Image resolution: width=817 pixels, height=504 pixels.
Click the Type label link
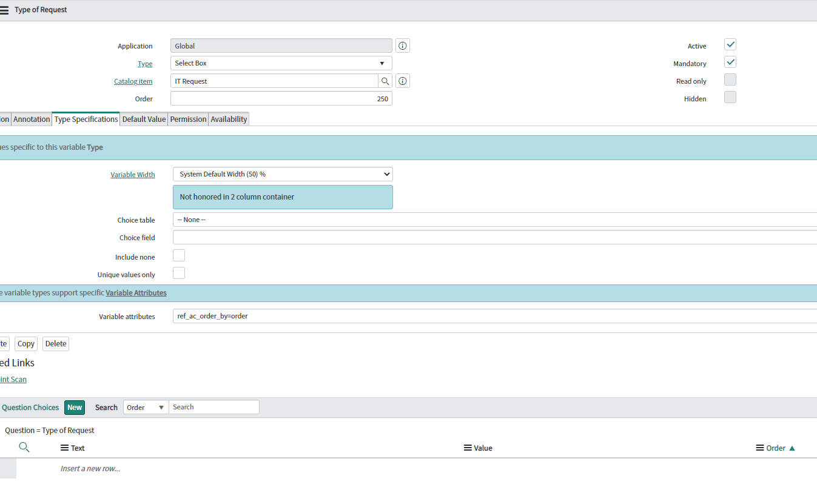point(145,64)
